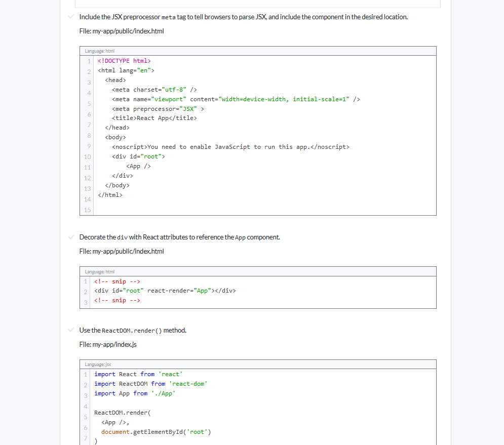Check the ReactDOM.render() method answer checkmark
This screenshot has height=445, width=504.
71,330
